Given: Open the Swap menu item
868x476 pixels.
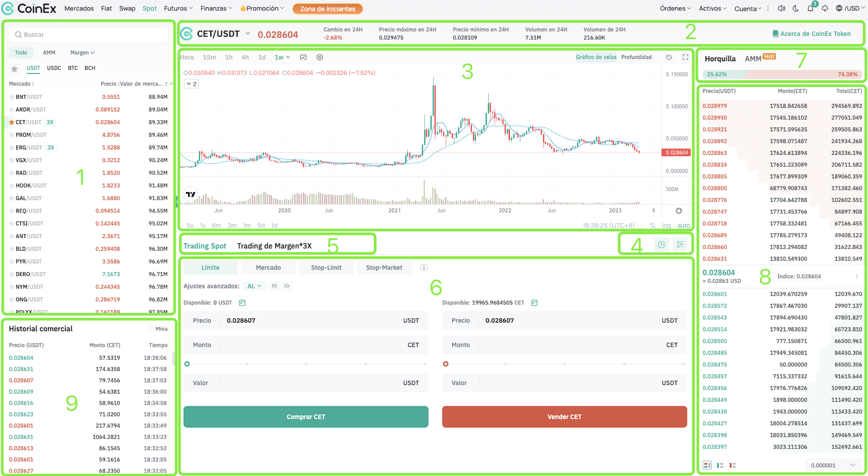Looking at the screenshot, I should pyautogui.click(x=127, y=8).
